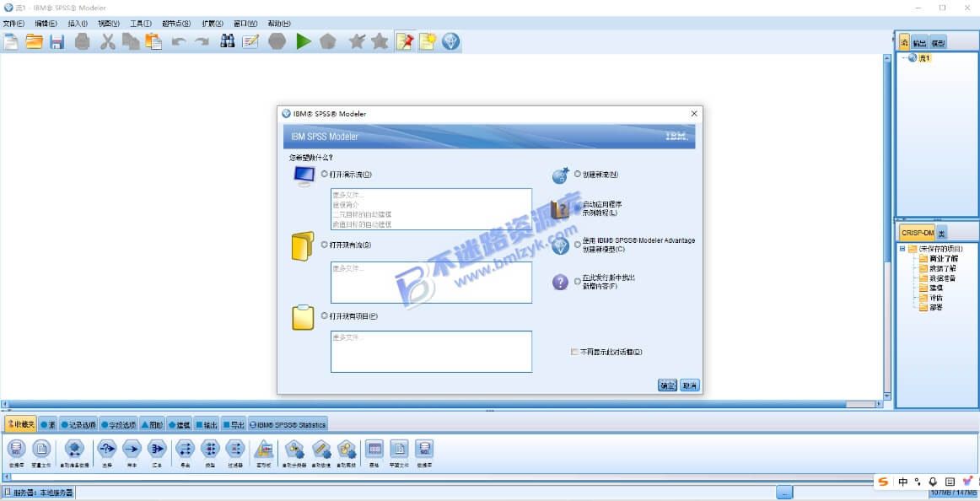Select the 创建新流 radio option

578,175
